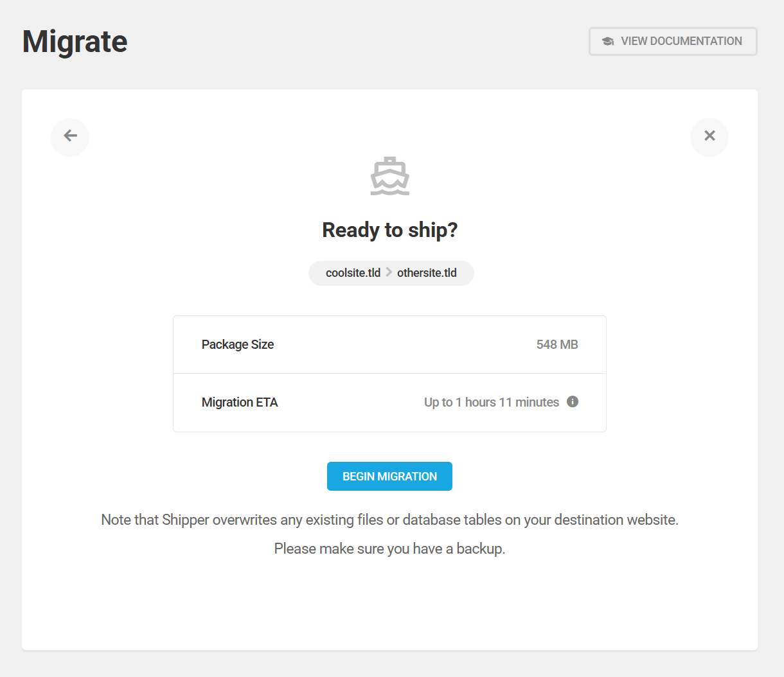Select the Ready to ship heading
This screenshot has width=784, height=677.
click(x=389, y=229)
